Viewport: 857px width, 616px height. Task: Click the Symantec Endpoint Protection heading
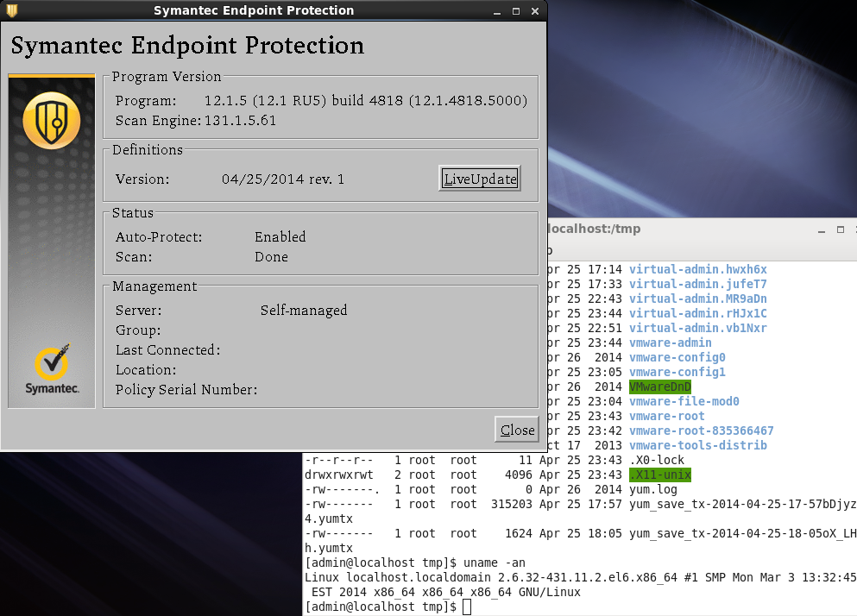click(x=187, y=46)
